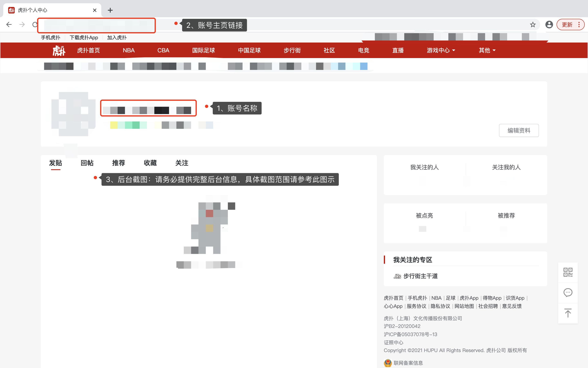
Task: Open 社区 in navbar
Action: coord(329,50)
